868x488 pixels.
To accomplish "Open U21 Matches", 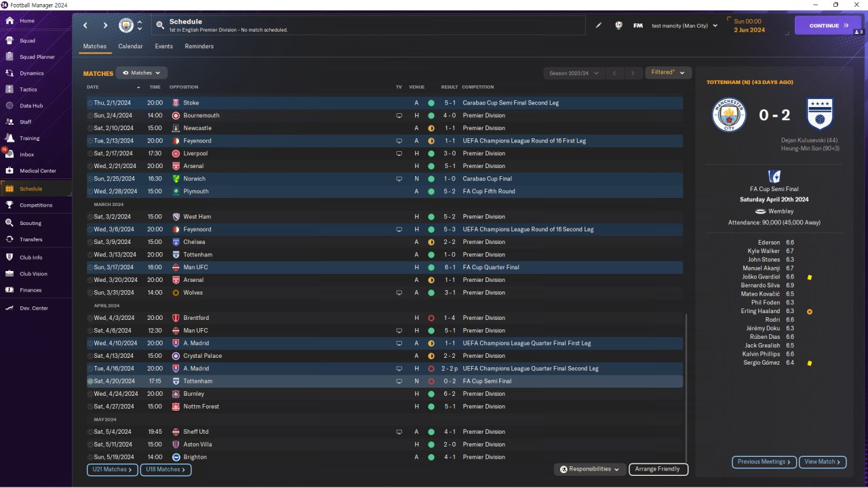I will click(113, 469).
